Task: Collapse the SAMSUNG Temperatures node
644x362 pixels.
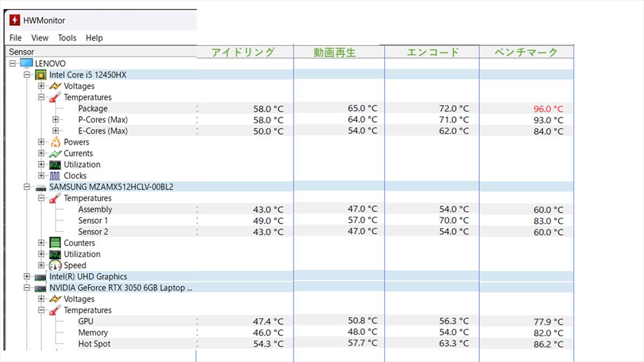Action: tap(41, 198)
